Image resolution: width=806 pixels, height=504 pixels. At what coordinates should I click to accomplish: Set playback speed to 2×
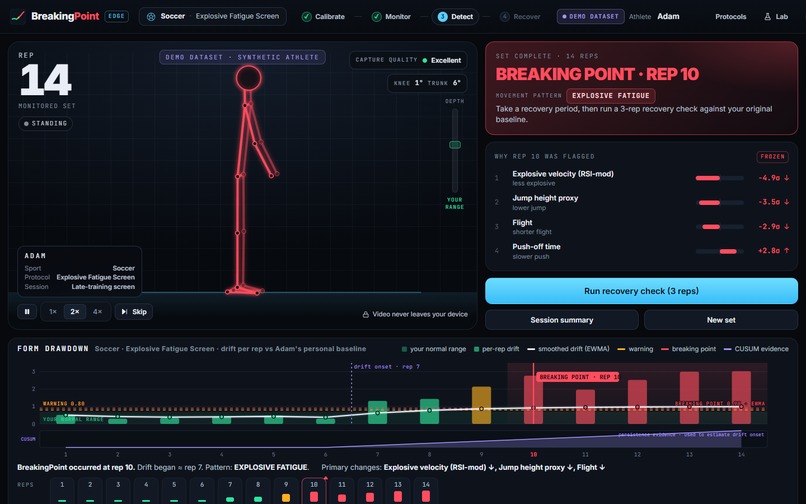point(75,312)
